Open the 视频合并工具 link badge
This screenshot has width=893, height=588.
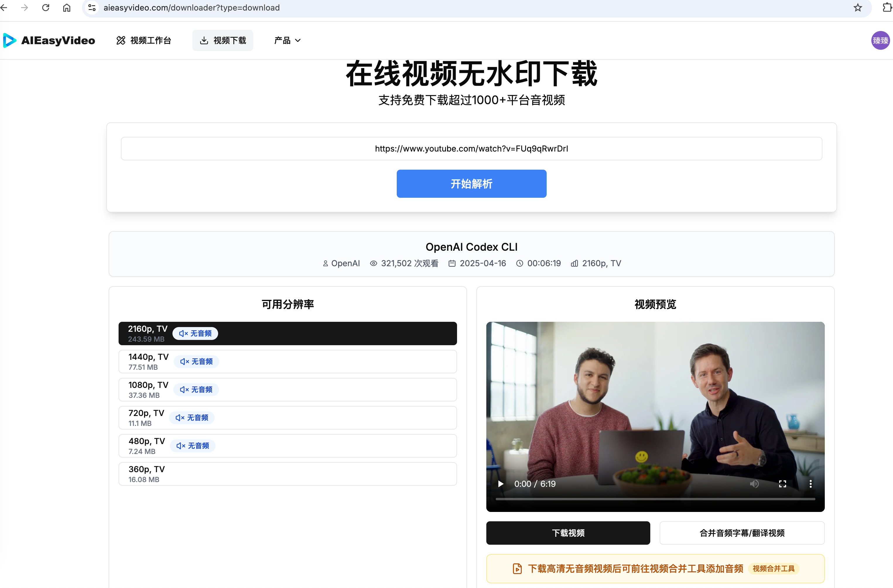coord(773,568)
